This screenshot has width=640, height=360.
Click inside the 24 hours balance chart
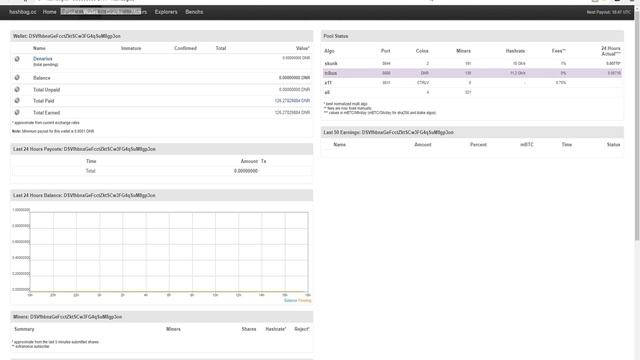[169, 251]
